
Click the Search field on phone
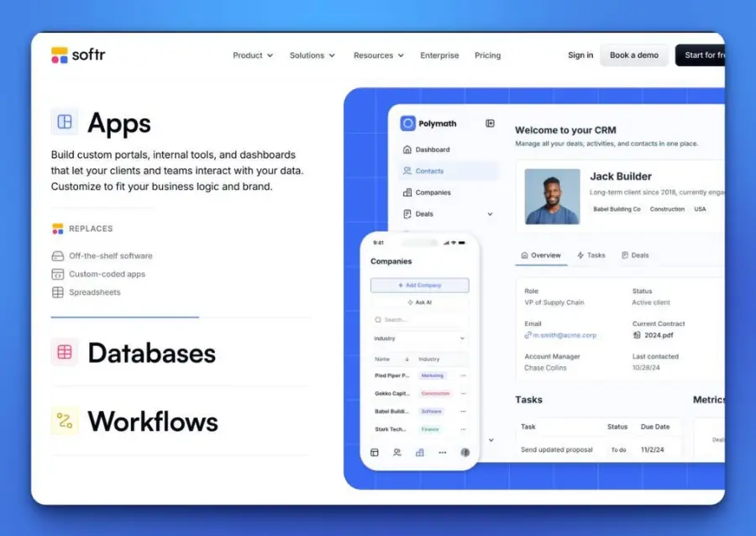(x=419, y=319)
